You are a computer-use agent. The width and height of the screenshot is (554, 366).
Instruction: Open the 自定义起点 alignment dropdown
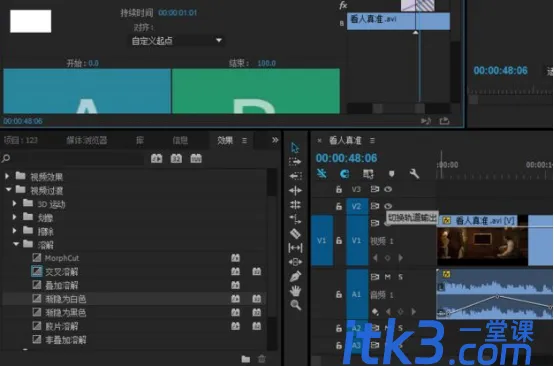(x=176, y=41)
